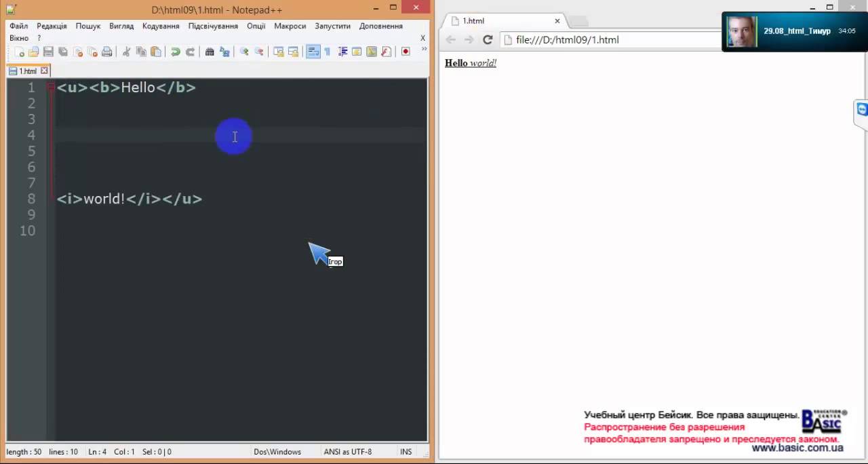Close the 1.html browser tab
Image resolution: width=868 pixels, height=464 pixels.
pyautogui.click(x=557, y=21)
